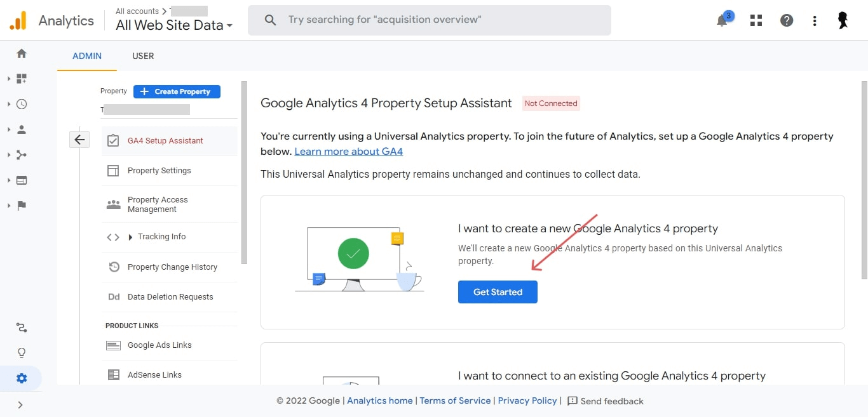Click the main page vertical scrollbar
This screenshot has height=417, width=868.
pyautogui.click(x=864, y=180)
